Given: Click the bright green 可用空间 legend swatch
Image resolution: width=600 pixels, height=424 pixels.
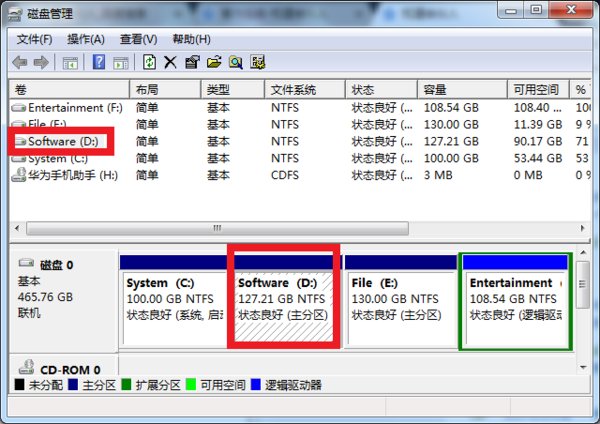Looking at the screenshot, I should pyautogui.click(x=191, y=384).
